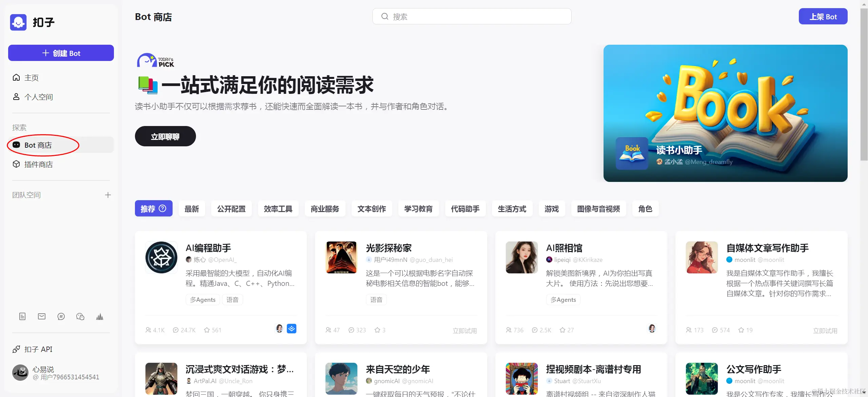
Task: Click the mail envelope icon in sidebar
Action: pyautogui.click(x=42, y=317)
